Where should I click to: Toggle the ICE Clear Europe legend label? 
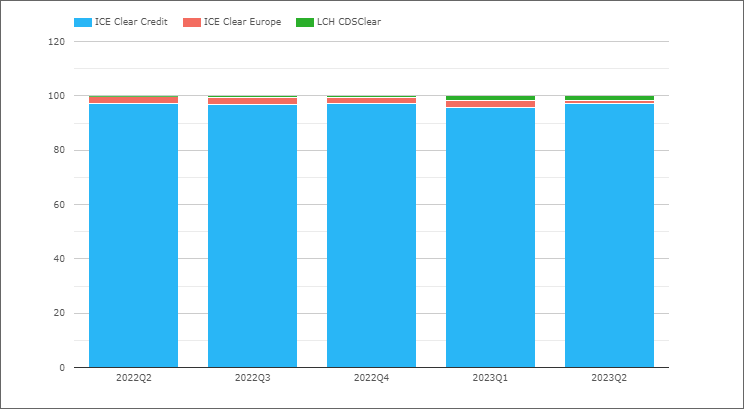click(x=242, y=22)
